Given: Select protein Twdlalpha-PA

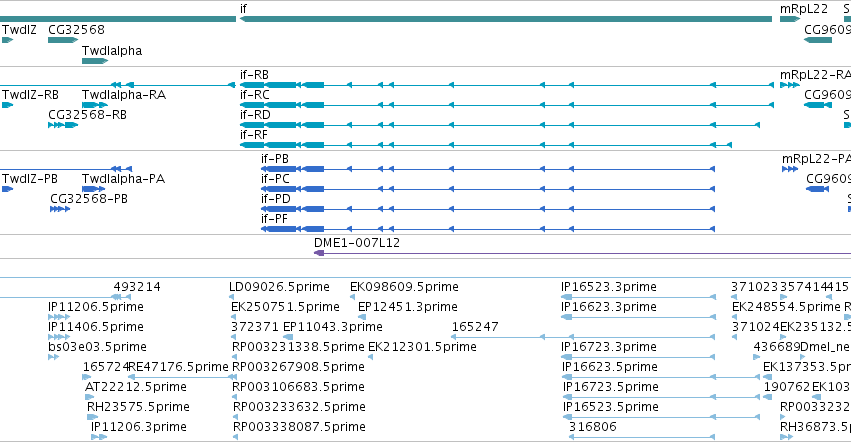Looking at the screenshot, I should click(x=93, y=189).
